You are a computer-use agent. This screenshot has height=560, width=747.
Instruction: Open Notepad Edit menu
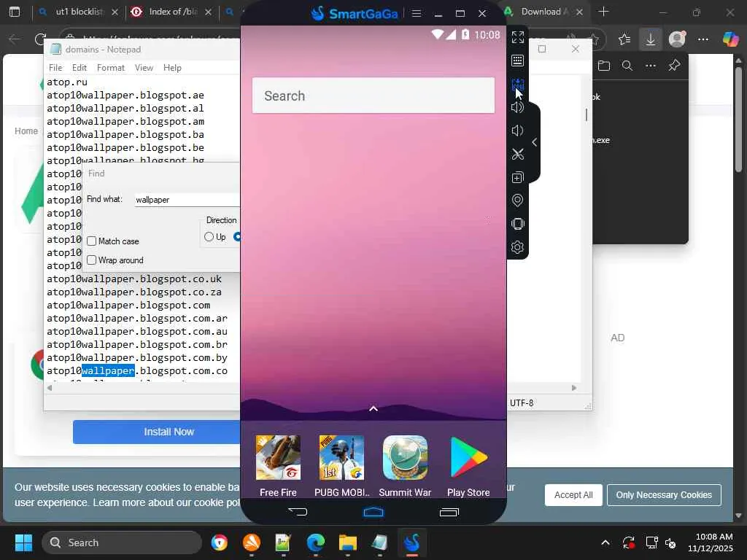point(79,68)
